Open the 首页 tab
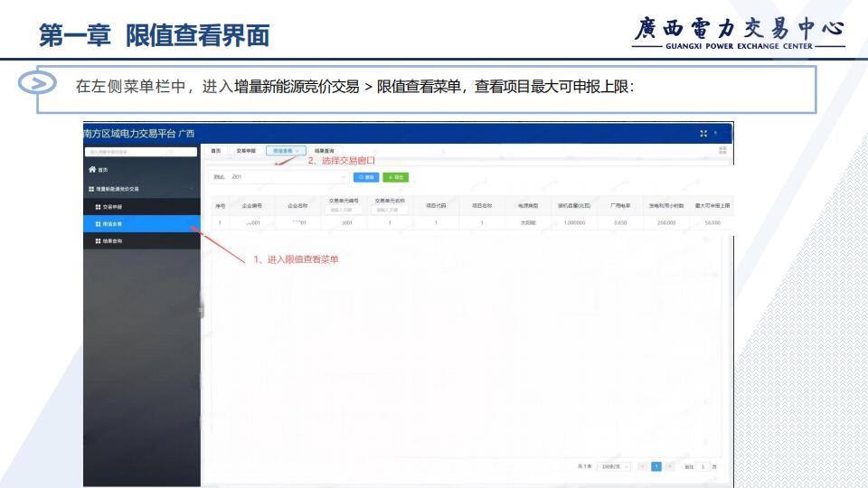The image size is (868, 488). (214, 151)
